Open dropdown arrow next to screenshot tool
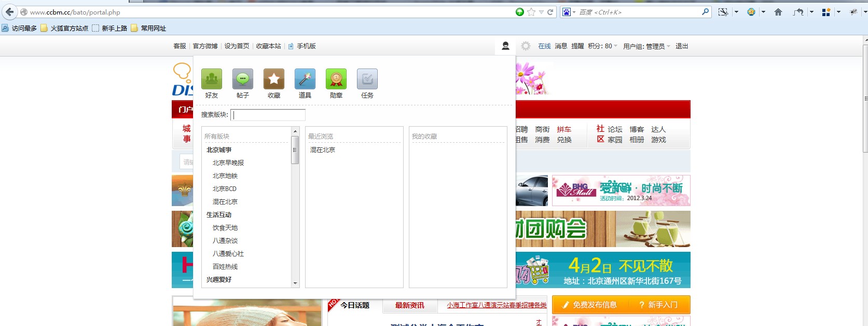868x326 pixels. [736, 12]
